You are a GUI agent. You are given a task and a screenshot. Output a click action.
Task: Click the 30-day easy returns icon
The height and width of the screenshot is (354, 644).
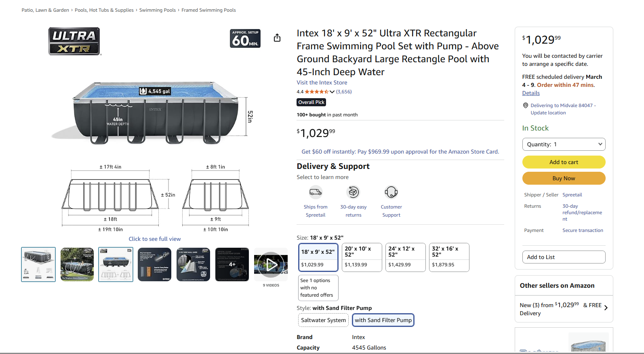353,192
